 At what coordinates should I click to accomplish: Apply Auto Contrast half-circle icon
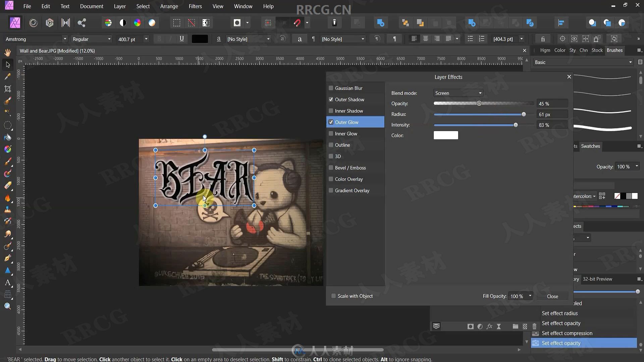[123, 23]
